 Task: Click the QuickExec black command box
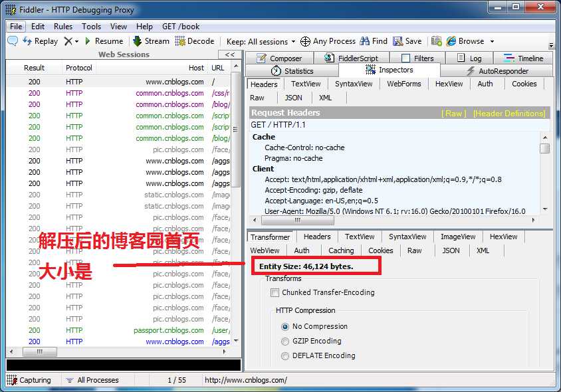click(124, 365)
